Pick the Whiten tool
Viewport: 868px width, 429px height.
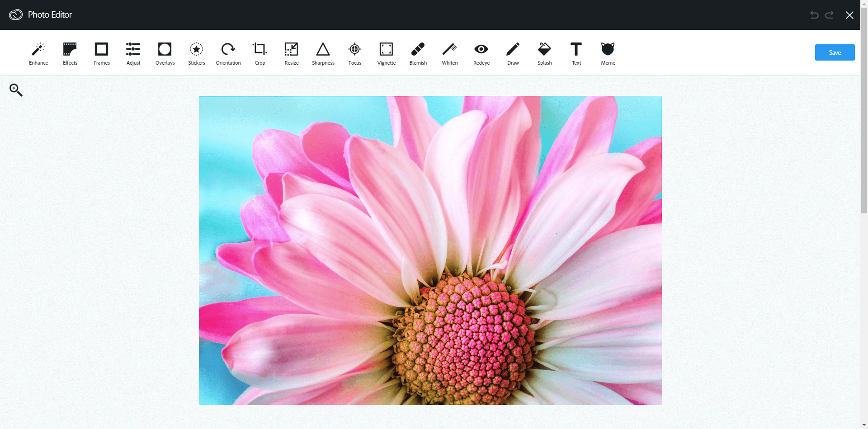(450, 53)
